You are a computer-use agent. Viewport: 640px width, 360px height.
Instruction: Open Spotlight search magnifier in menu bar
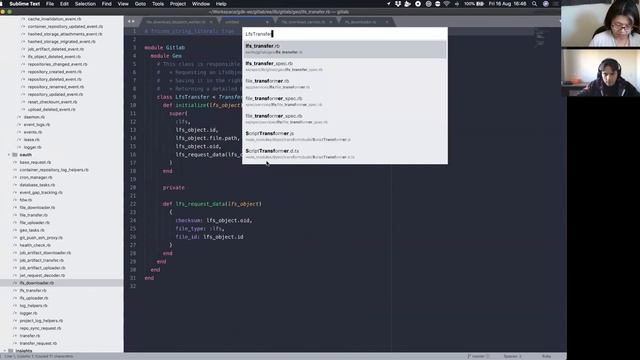[534, 4]
